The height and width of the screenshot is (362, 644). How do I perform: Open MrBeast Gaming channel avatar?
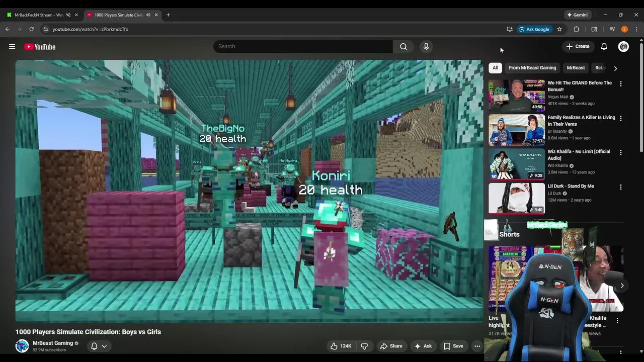pos(22,346)
